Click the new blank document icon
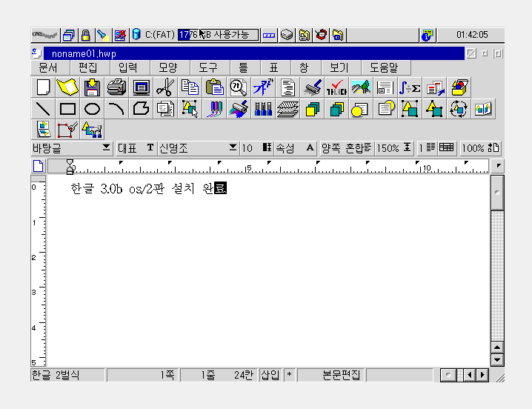This screenshot has height=409, width=532. [x=44, y=87]
